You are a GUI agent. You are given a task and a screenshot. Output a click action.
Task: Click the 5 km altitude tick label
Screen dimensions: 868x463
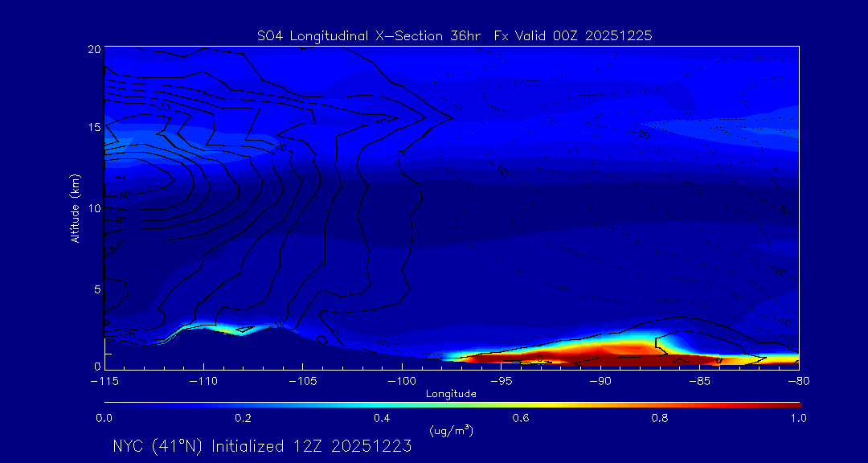(x=96, y=288)
